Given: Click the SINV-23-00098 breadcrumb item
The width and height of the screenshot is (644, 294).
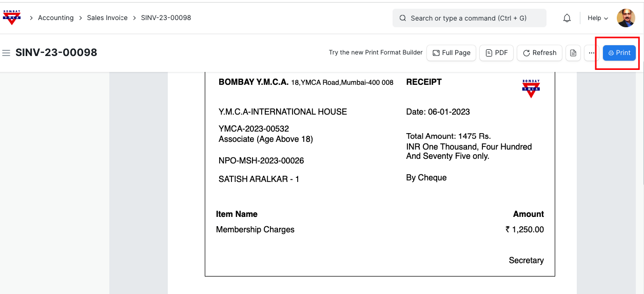Looking at the screenshot, I should (166, 18).
